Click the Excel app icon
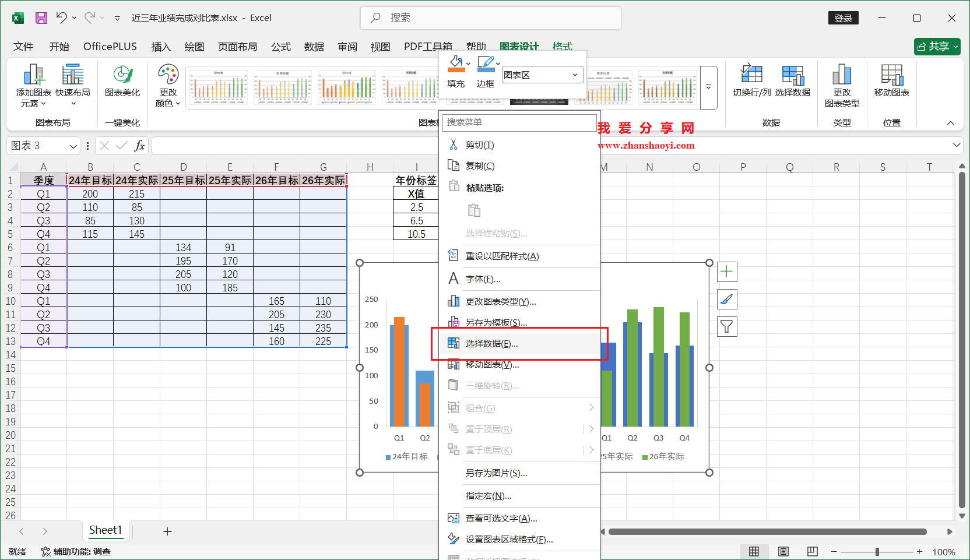This screenshot has height=560, width=970. [x=18, y=18]
